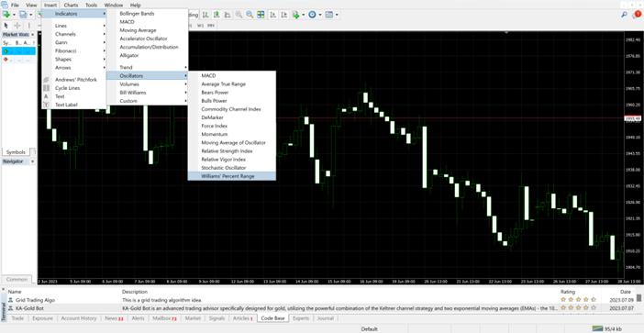Open the Symbols tab in Market Watch
The height and width of the screenshot is (333, 644).
pos(16,152)
